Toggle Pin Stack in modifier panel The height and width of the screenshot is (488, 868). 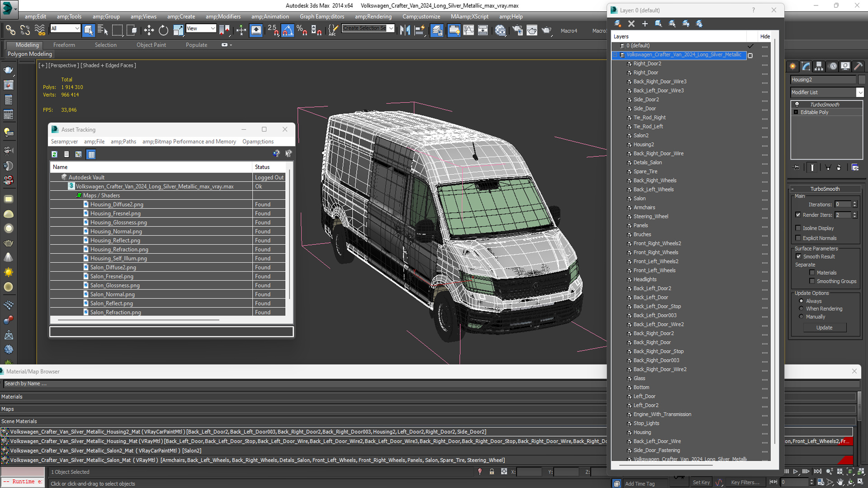797,167
